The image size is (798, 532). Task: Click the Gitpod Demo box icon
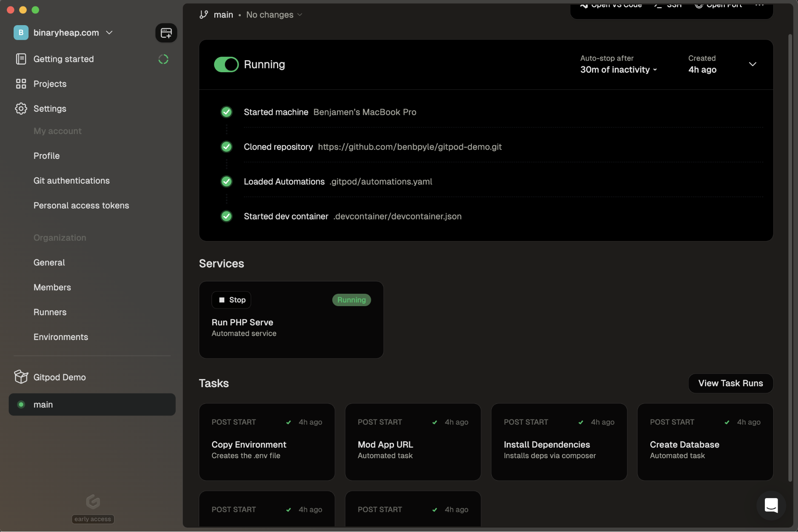point(21,377)
